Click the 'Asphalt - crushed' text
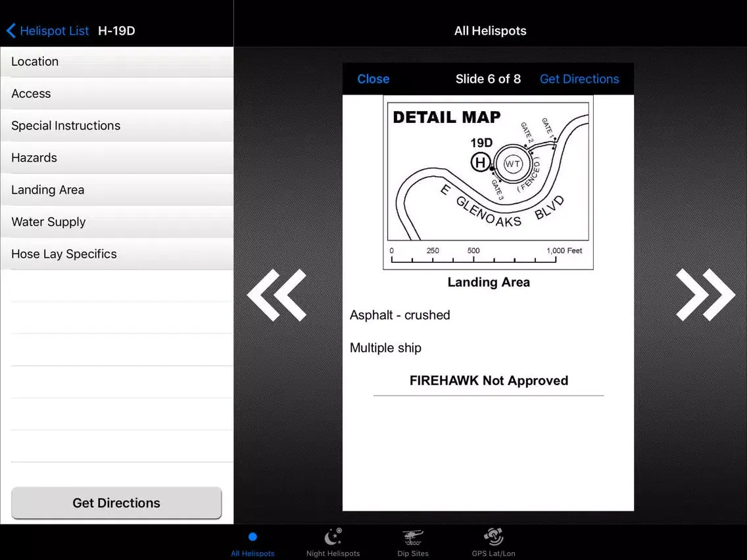This screenshot has width=747, height=560. [400, 315]
